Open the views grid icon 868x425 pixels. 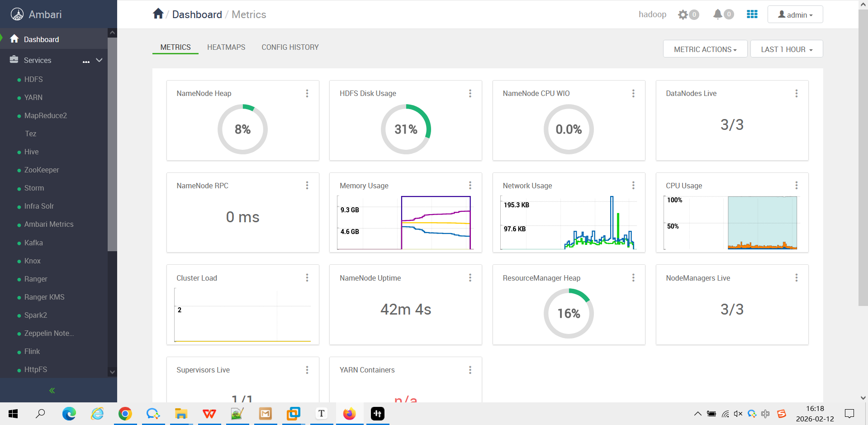click(752, 14)
